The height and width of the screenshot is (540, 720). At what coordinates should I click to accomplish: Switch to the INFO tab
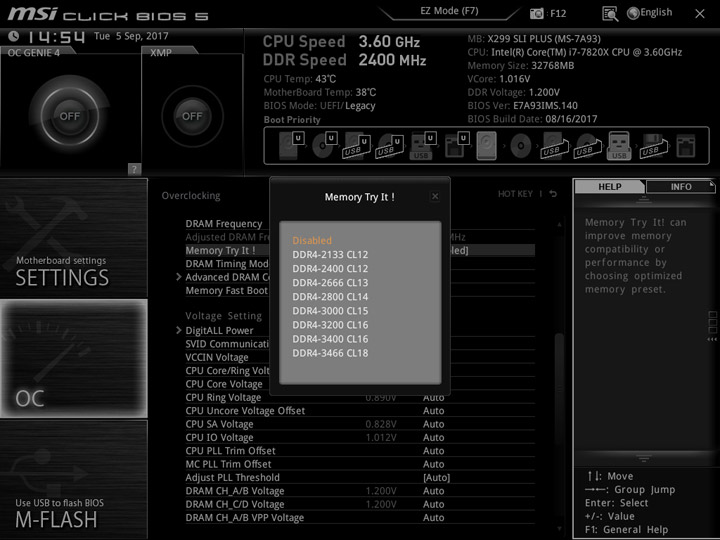point(681,186)
